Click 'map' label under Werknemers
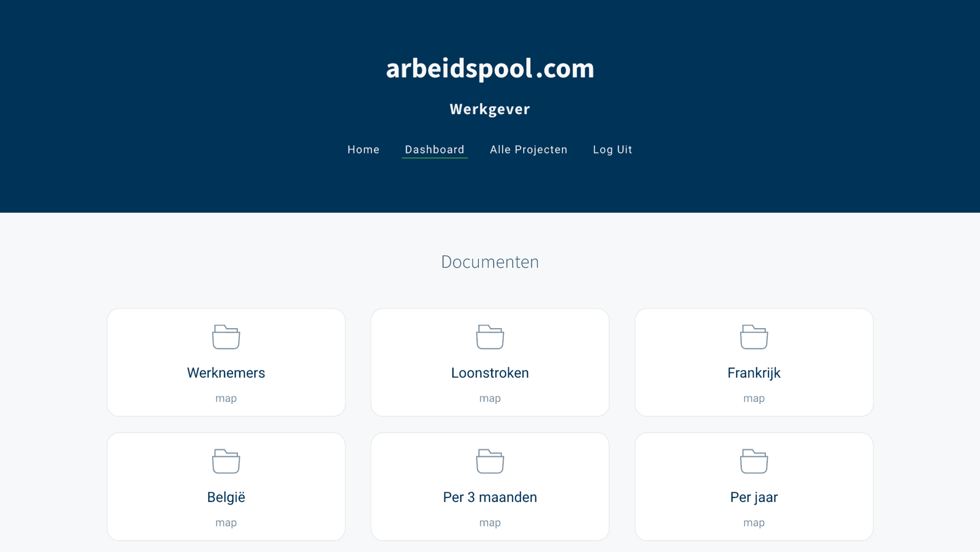The height and width of the screenshot is (552, 980). pos(226,398)
